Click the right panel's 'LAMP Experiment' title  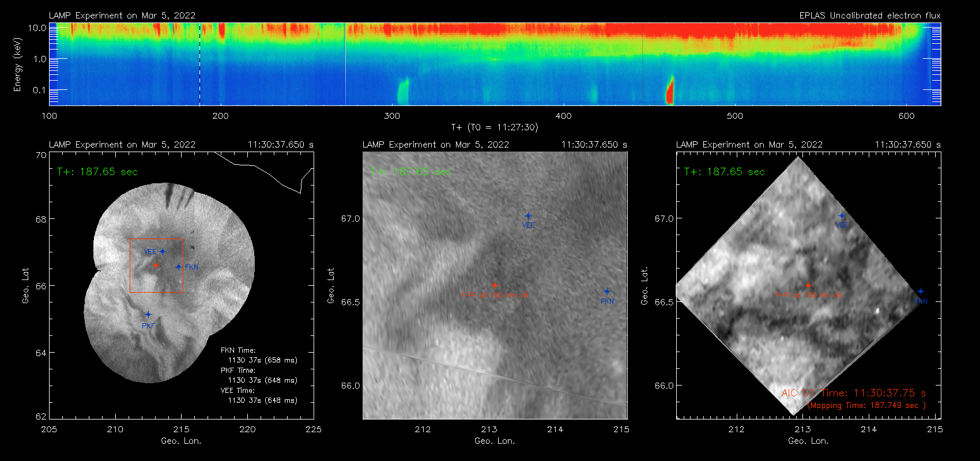tap(749, 145)
